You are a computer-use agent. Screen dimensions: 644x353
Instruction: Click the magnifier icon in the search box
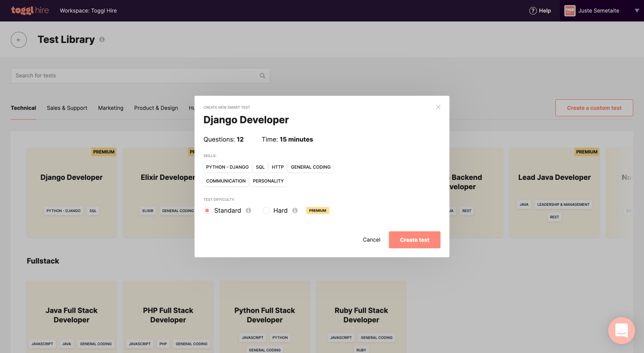[263, 76]
